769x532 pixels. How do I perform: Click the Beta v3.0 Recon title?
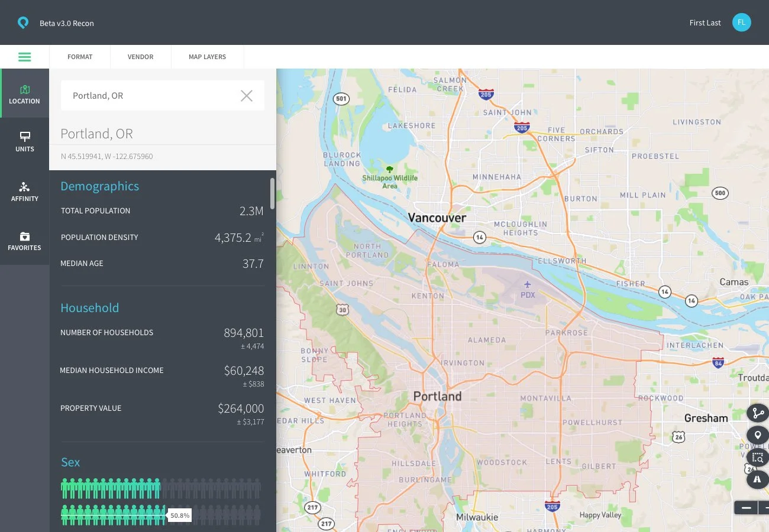67,24
